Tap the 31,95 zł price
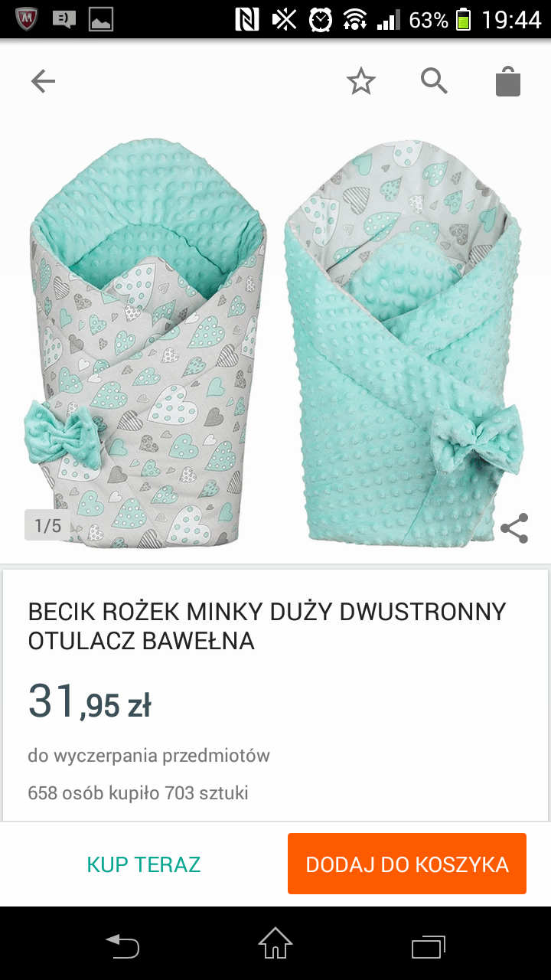This screenshot has height=980, width=551. click(90, 701)
